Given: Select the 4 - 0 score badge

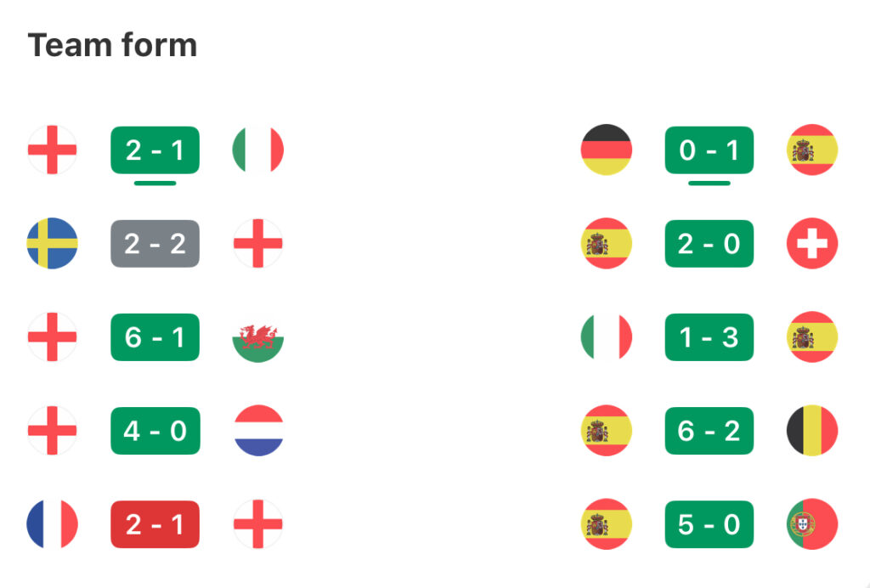Looking at the screenshot, I should tap(155, 431).
